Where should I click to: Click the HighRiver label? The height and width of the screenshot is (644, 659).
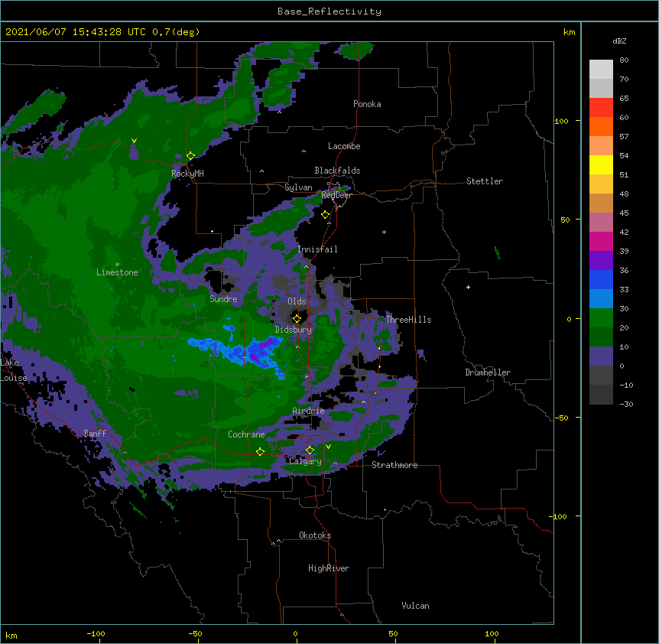(x=329, y=569)
